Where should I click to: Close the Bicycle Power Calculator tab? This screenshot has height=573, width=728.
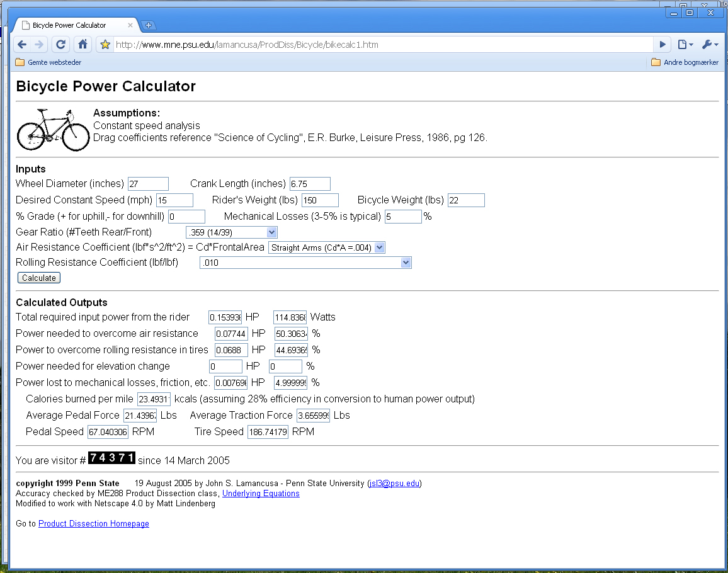(x=130, y=25)
